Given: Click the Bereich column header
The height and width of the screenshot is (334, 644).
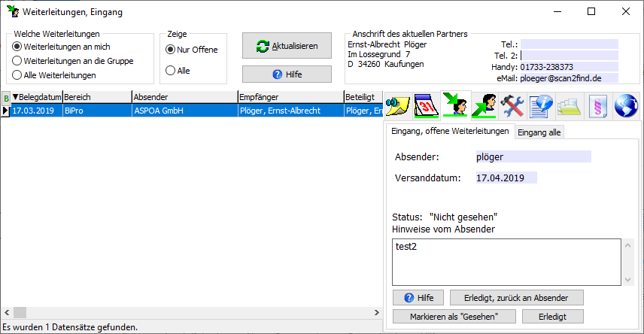Looking at the screenshot, I should 97,97.
